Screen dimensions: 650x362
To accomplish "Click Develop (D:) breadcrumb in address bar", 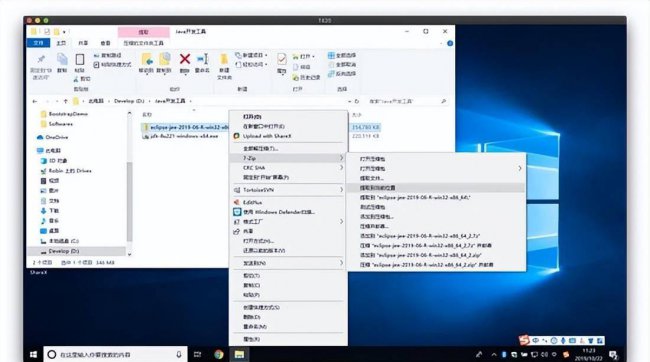I will 129,101.
